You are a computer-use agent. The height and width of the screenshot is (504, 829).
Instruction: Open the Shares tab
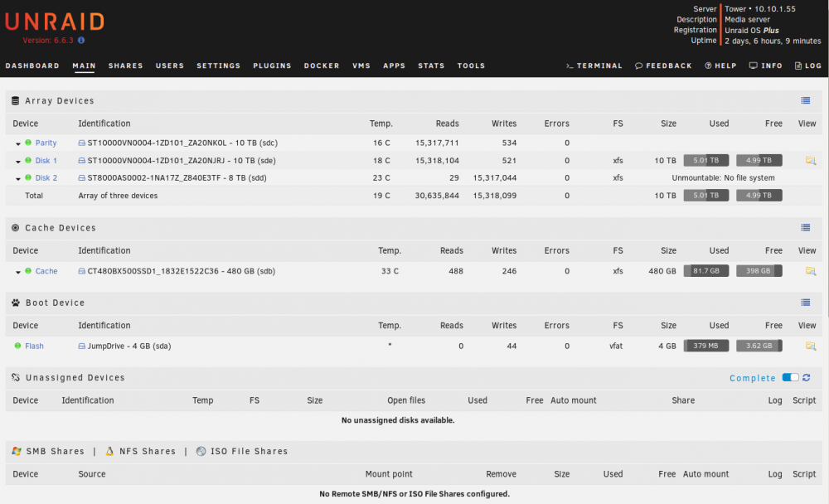[126, 65]
